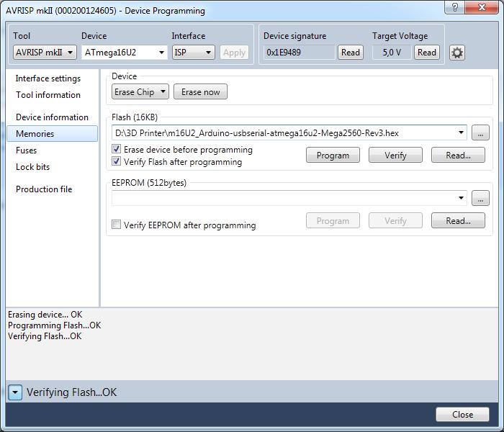Open Tool information page
The height and width of the screenshot is (432, 504).
48,95
